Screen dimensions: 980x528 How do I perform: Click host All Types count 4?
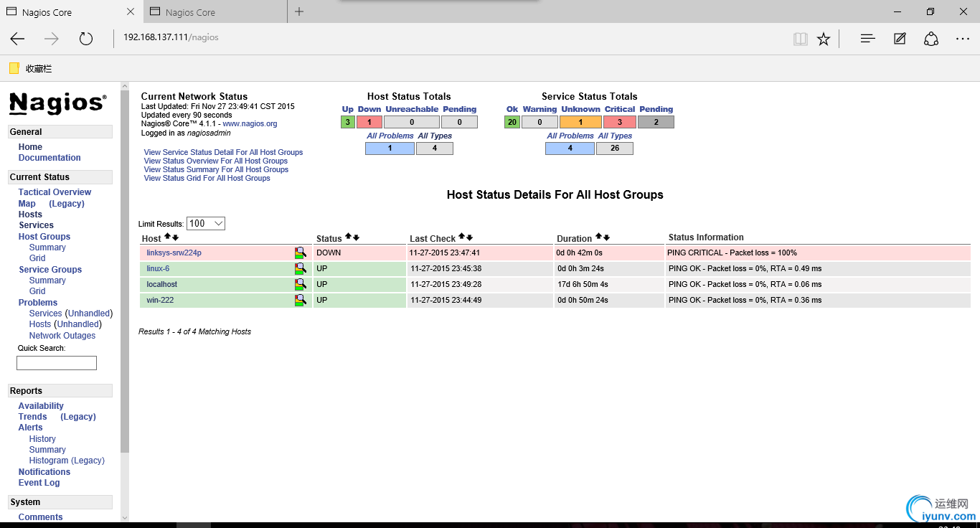435,148
